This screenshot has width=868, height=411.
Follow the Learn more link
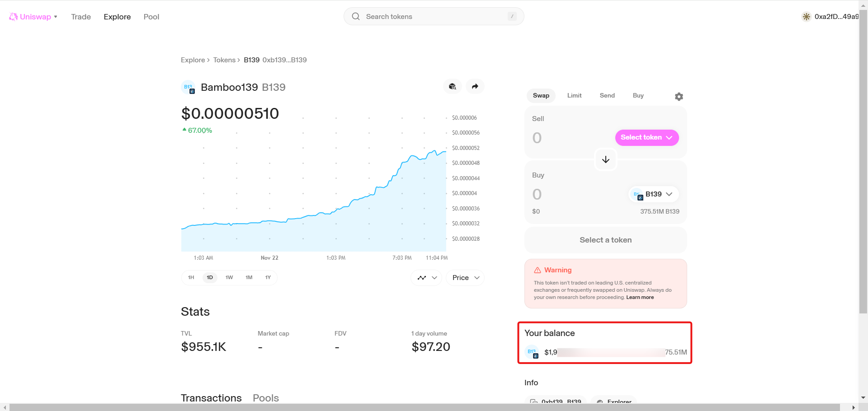click(x=640, y=297)
